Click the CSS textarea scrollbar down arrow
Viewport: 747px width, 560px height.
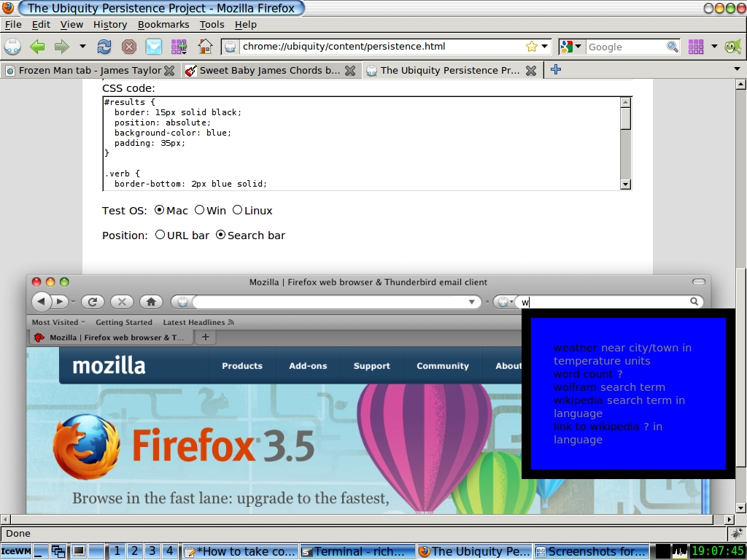coord(625,184)
